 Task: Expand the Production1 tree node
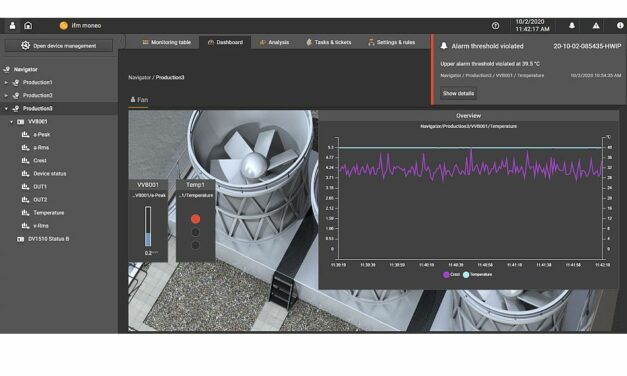coord(6,83)
